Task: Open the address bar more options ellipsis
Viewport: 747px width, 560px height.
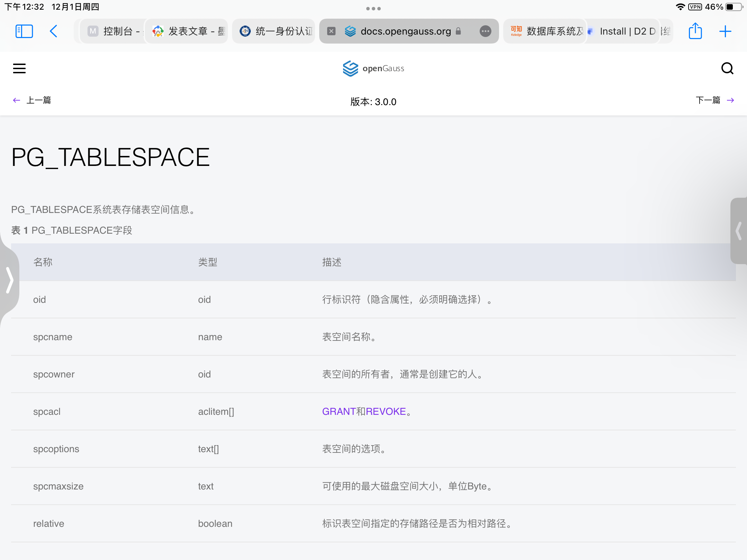Action: click(x=486, y=31)
